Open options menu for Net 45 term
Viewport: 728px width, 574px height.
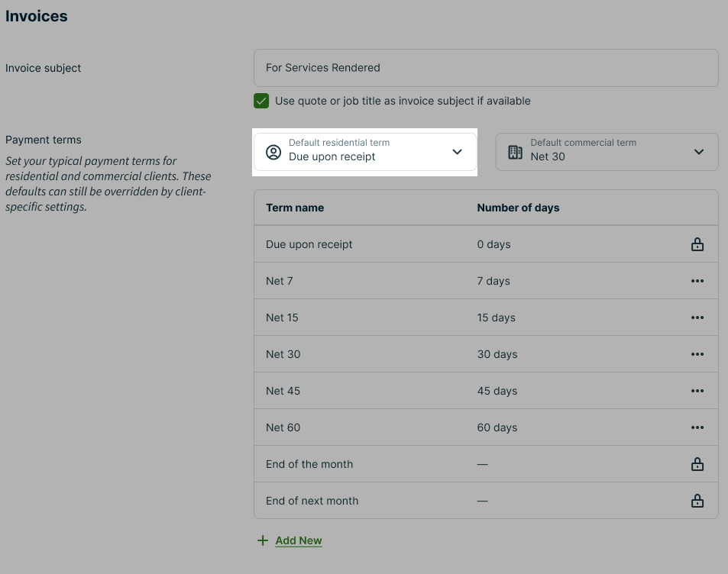click(x=697, y=391)
